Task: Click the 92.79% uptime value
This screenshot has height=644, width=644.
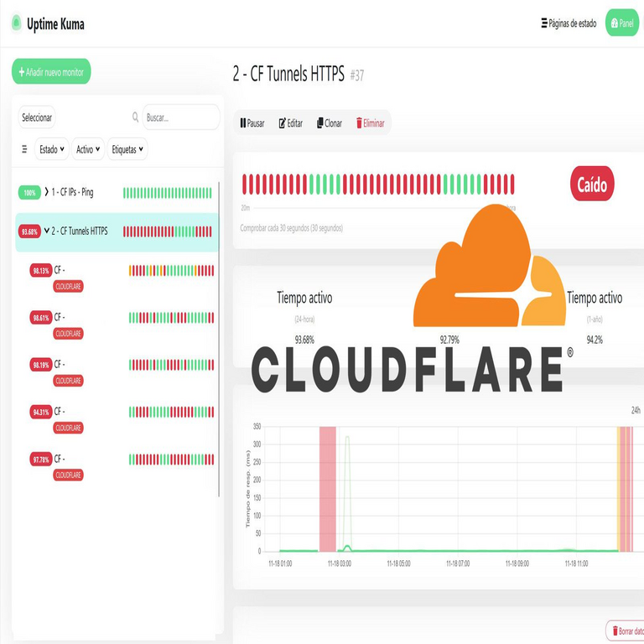Action: [x=449, y=340]
